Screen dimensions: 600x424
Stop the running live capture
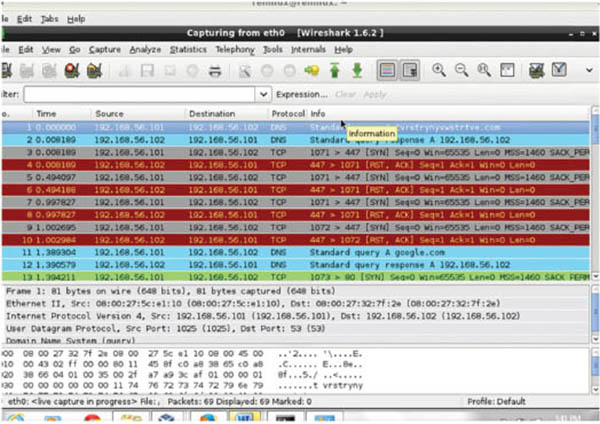(x=72, y=71)
